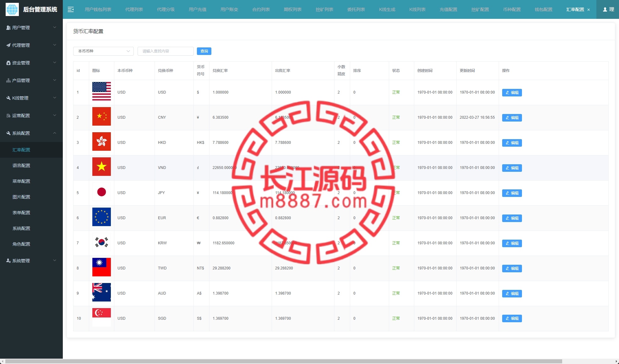Switch to 钱包配置 tab

tap(544, 9)
